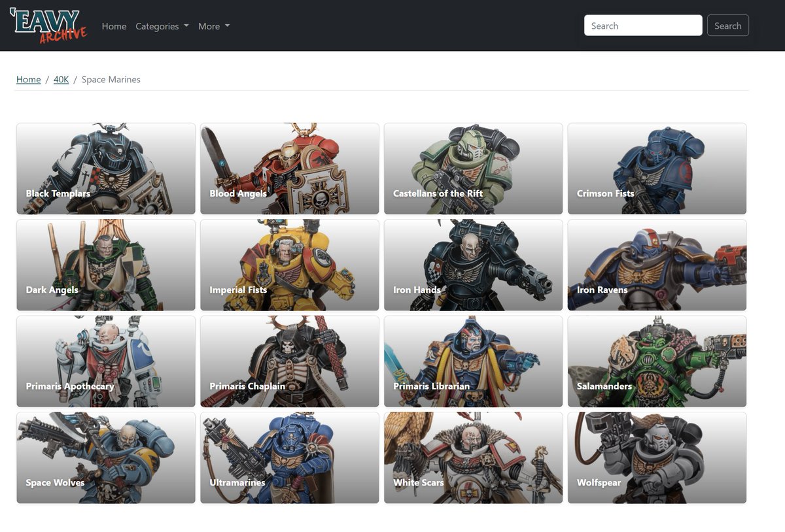Click the 'Eavy Archive logo
Viewport: 785px width, 532px height.
48,25
